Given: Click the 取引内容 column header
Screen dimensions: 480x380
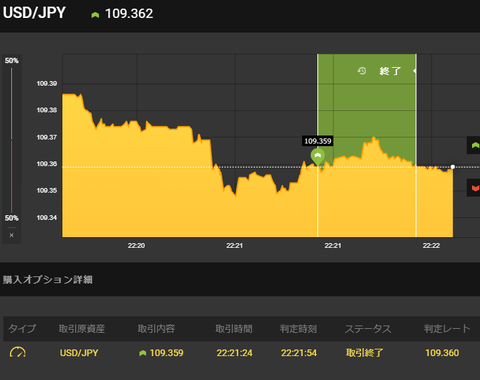Looking at the screenshot, I should pyautogui.click(x=156, y=329).
